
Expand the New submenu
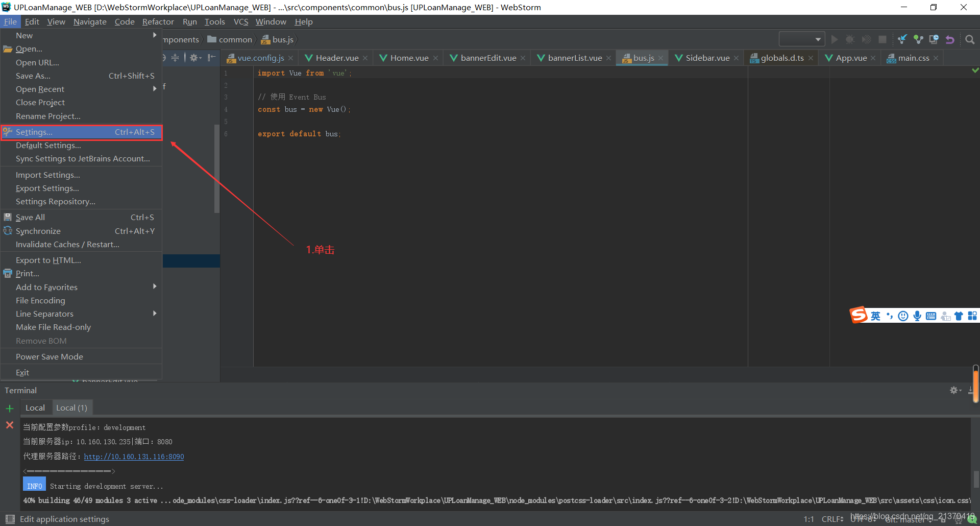(24, 35)
